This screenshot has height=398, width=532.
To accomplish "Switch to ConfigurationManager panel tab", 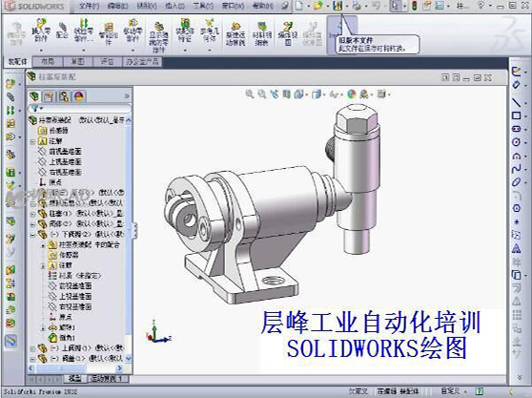I will pyautogui.click(x=64, y=96).
